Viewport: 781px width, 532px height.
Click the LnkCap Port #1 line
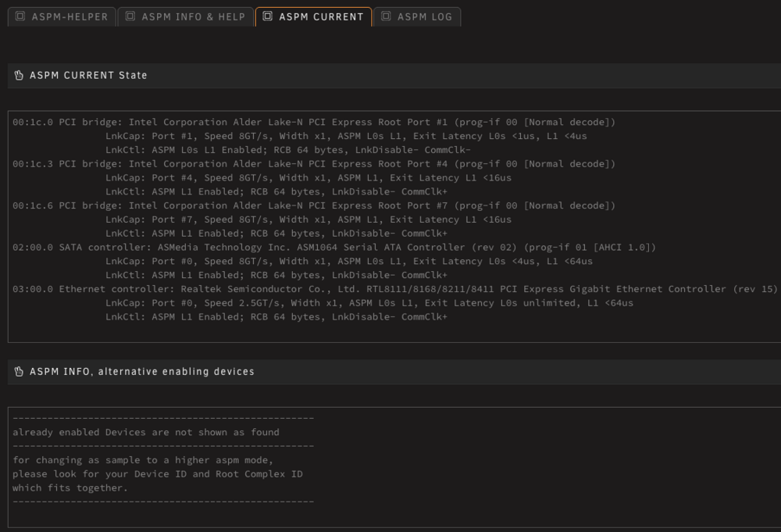[346, 136]
